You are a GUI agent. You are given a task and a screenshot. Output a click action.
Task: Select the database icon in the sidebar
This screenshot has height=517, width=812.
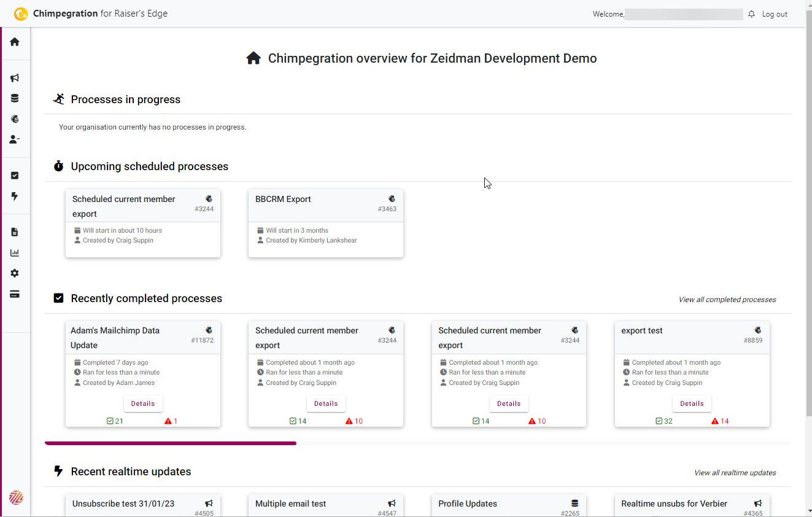(x=15, y=98)
